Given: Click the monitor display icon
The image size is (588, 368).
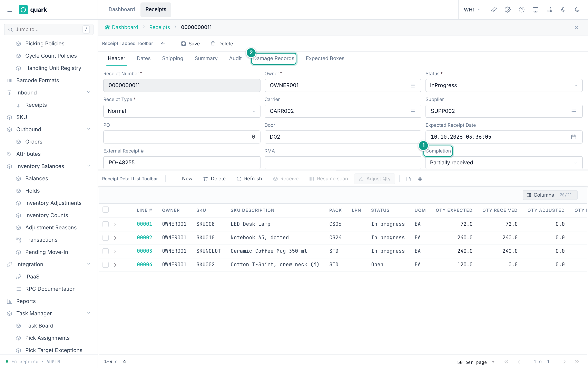Looking at the screenshot, I should [x=535, y=10].
